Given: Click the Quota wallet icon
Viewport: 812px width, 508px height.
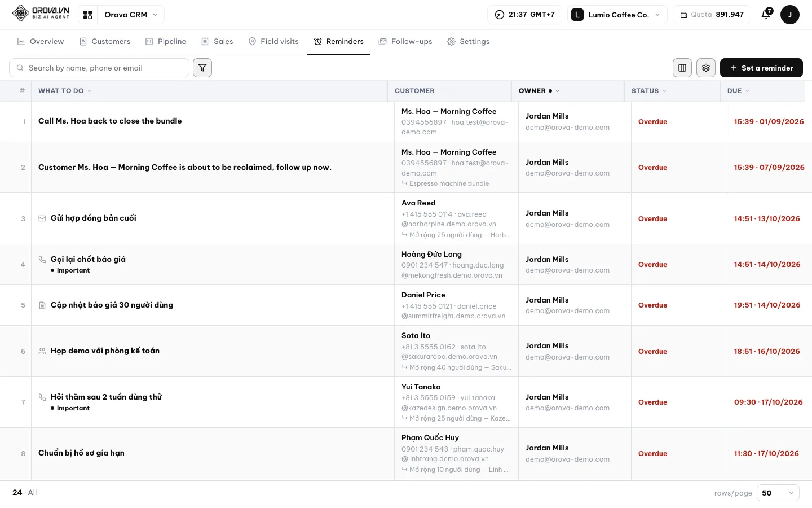Looking at the screenshot, I should tap(683, 15).
